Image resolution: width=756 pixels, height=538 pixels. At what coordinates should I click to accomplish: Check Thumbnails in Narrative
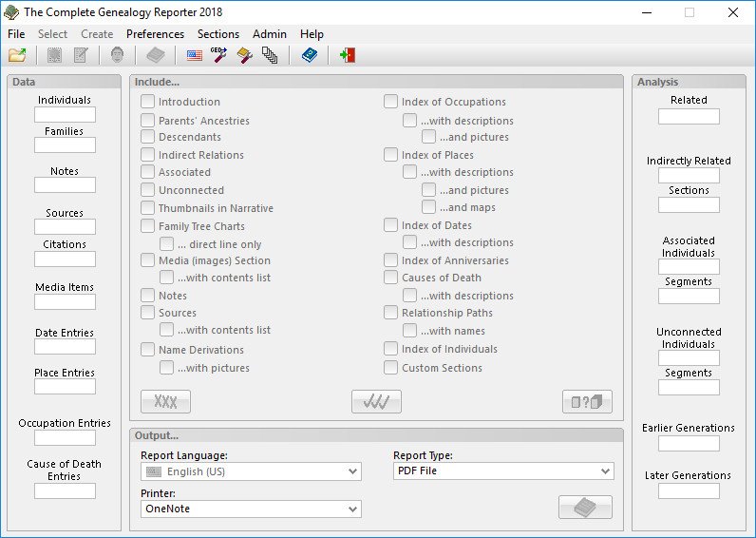147,208
